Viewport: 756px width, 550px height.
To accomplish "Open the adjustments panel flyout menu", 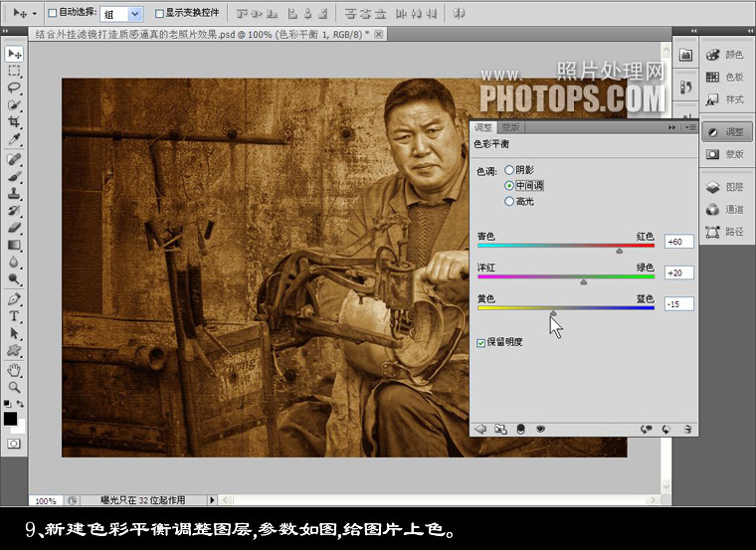I will point(690,127).
